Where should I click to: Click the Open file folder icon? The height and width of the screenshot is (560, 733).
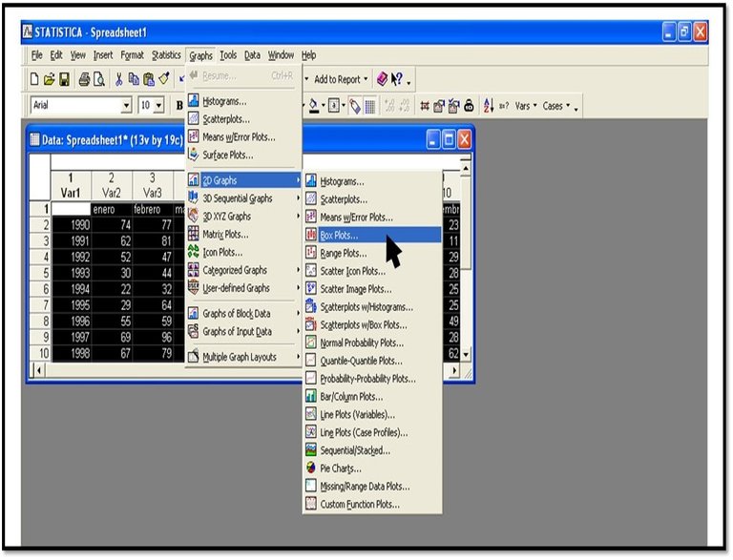click(x=49, y=79)
